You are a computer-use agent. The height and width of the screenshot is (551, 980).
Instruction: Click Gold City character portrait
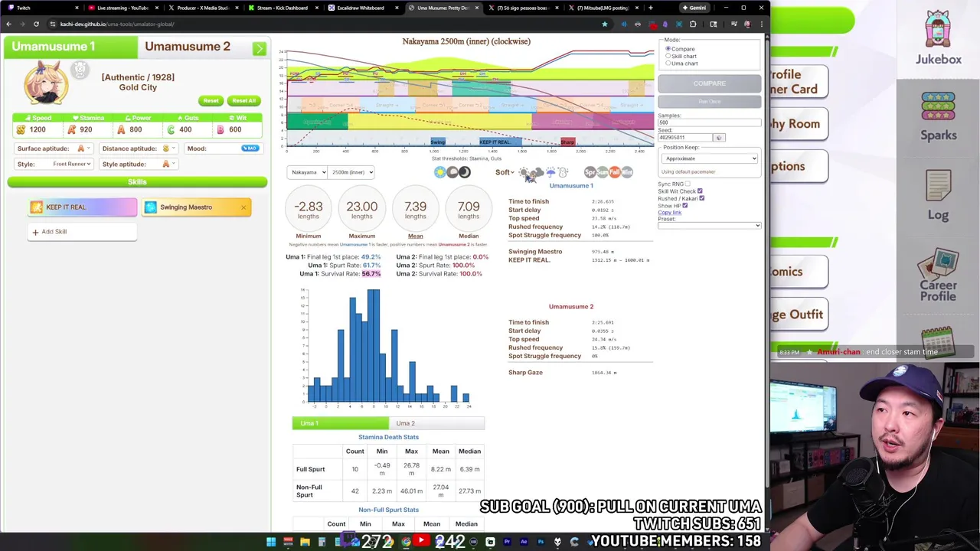coord(46,84)
